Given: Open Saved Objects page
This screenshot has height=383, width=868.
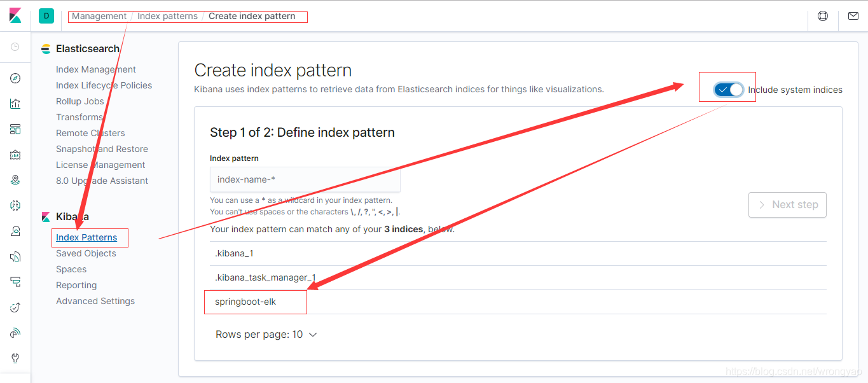Looking at the screenshot, I should (x=86, y=253).
